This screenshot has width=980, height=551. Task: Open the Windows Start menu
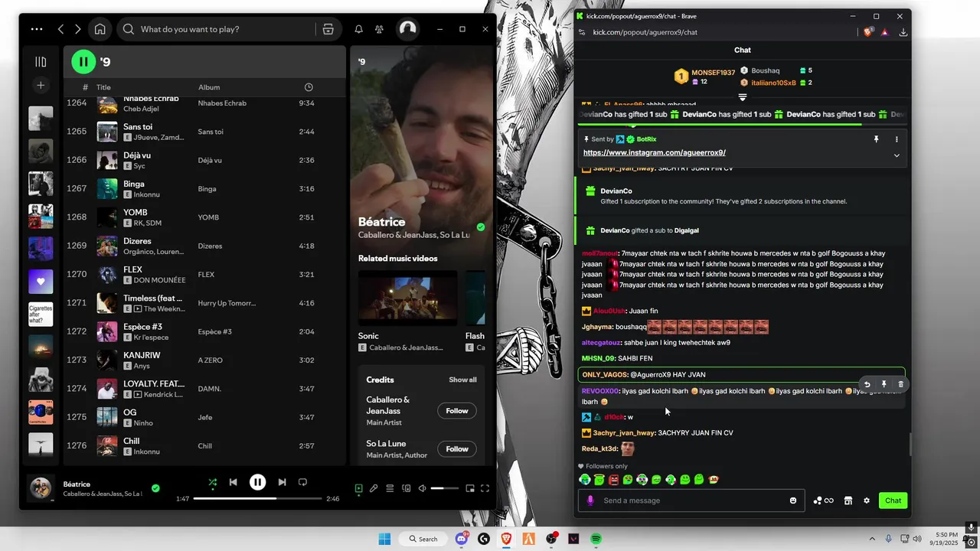pos(384,539)
